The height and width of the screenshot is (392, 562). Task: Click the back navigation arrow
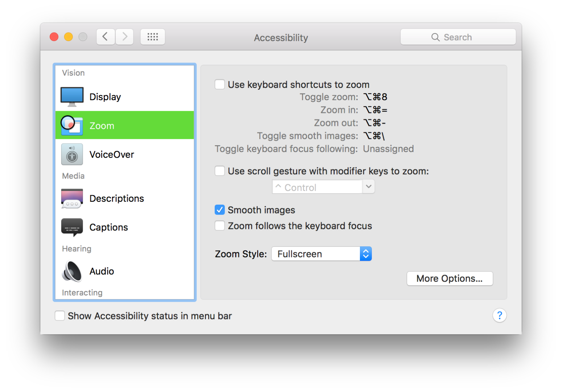tap(105, 37)
